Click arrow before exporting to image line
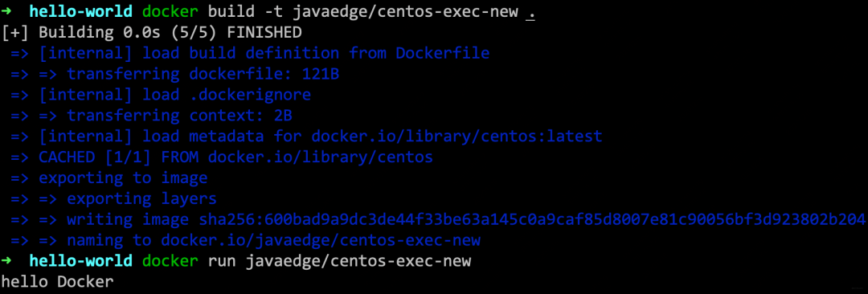The height and width of the screenshot is (294, 868). point(20,178)
